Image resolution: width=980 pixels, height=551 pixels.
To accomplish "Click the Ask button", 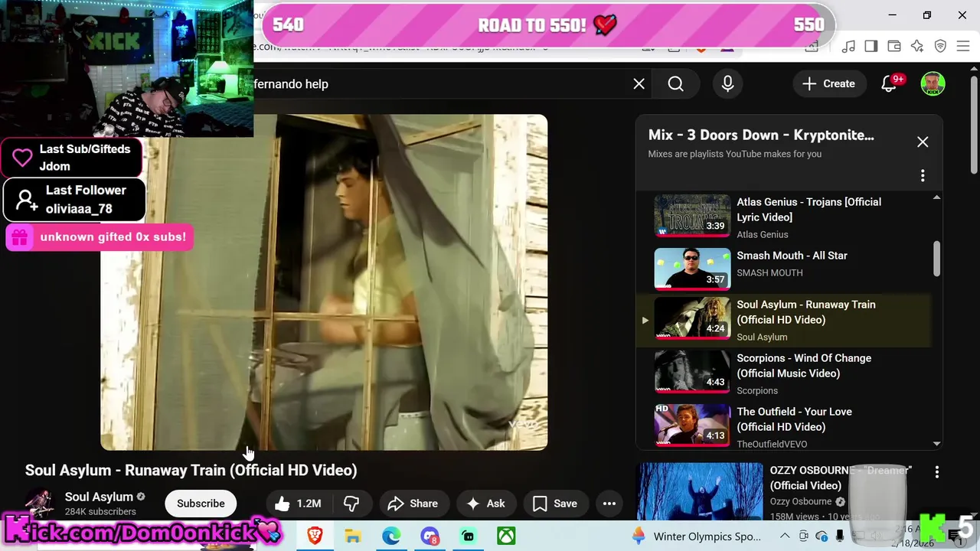I will click(486, 504).
